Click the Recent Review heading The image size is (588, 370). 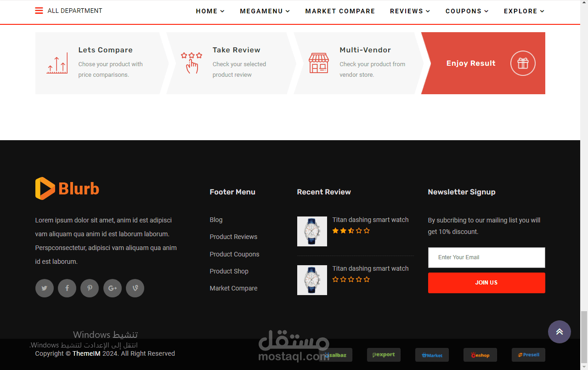tap(324, 192)
